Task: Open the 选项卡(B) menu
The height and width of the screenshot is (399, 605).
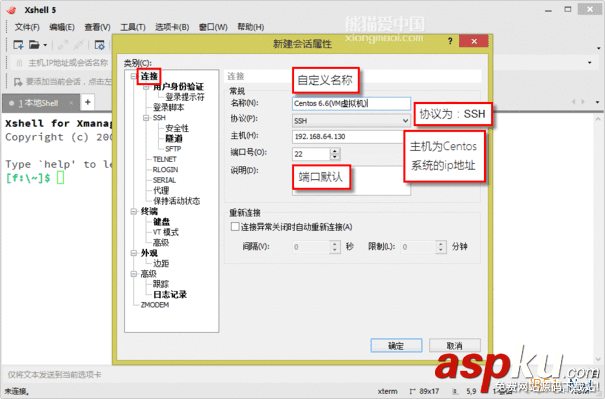Action: 172,27
